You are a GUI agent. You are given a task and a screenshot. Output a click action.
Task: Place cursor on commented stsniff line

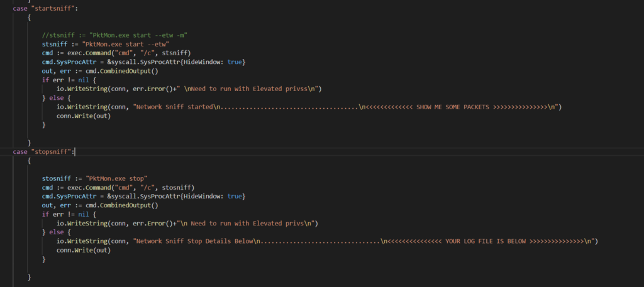[x=115, y=36]
